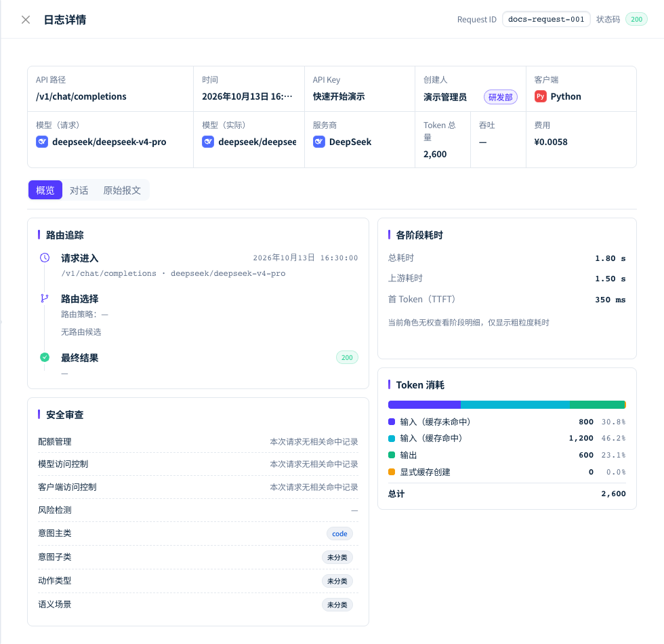Click the code tag in 意图主类 row

[339, 534]
